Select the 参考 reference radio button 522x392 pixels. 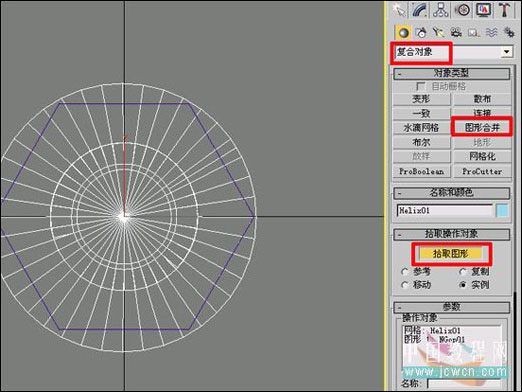coord(404,272)
